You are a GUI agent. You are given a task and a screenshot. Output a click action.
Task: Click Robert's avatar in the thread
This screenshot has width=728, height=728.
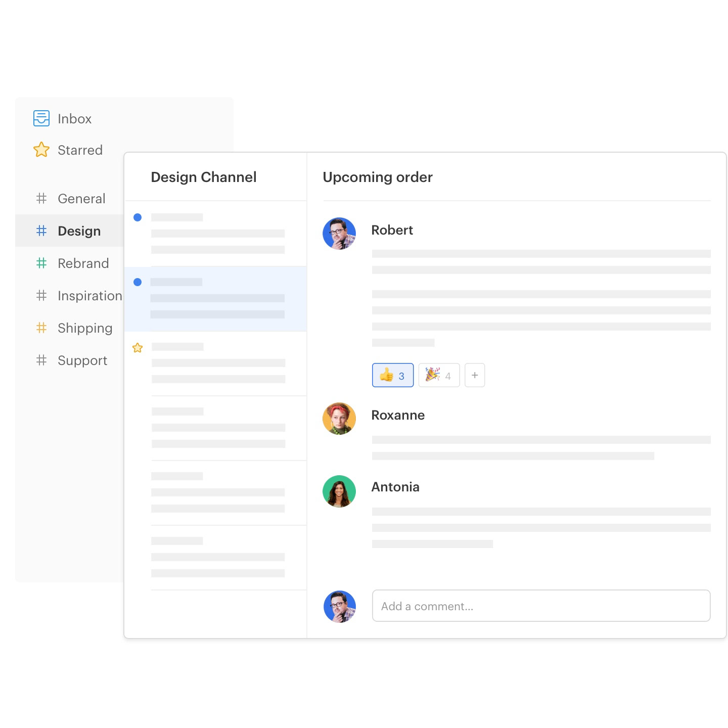point(339,234)
